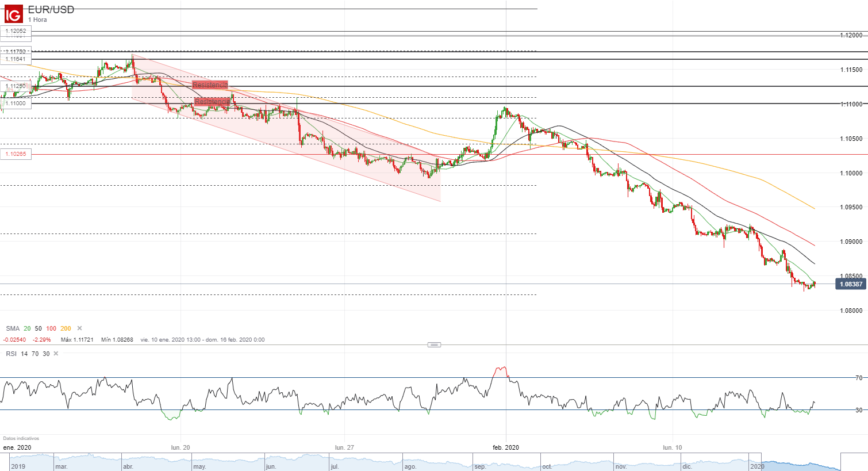The width and height of the screenshot is (868, 471).
Task: Remove the SMA indicator with its X
Action: pyautogui.click(x=80, y=328)
